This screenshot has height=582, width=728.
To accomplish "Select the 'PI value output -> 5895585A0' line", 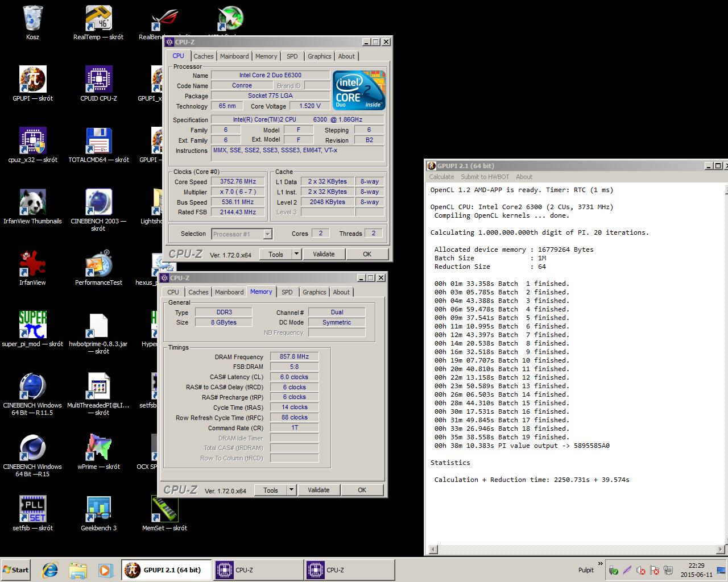I will [522, 446].
